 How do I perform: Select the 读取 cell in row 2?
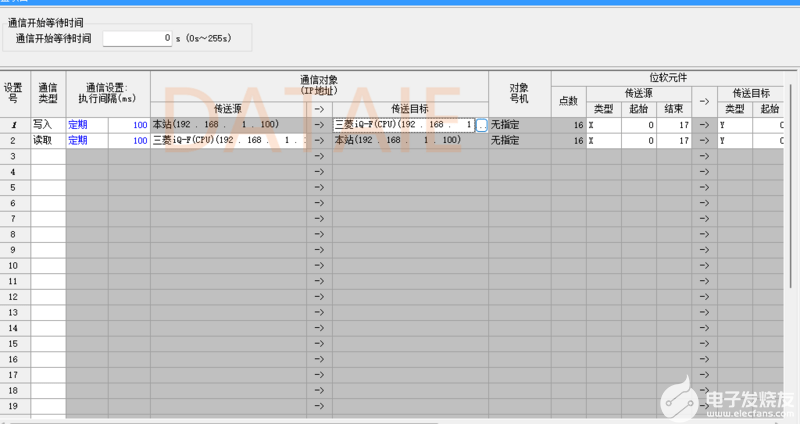48,140
